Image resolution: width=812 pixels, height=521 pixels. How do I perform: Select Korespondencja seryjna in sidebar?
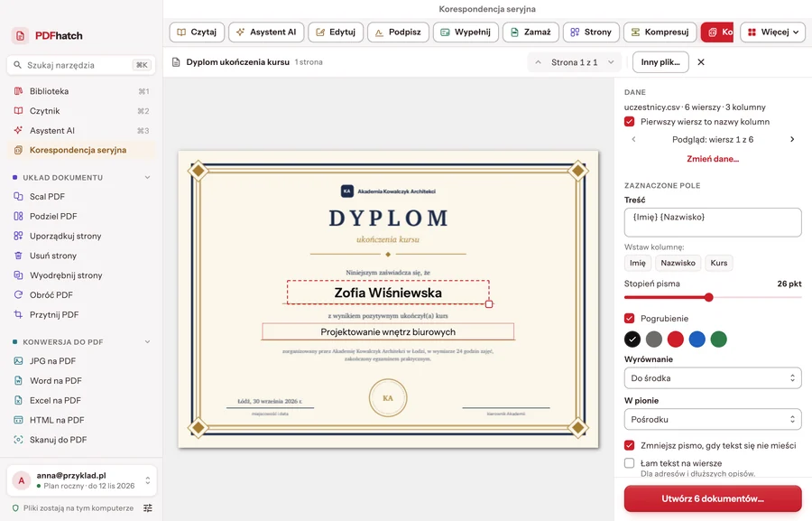(x=81, y=150)
